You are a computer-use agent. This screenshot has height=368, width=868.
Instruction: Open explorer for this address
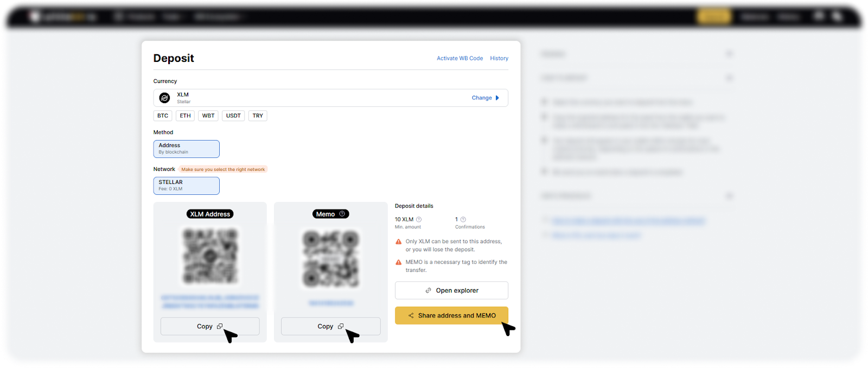click(x=451, y=290)
